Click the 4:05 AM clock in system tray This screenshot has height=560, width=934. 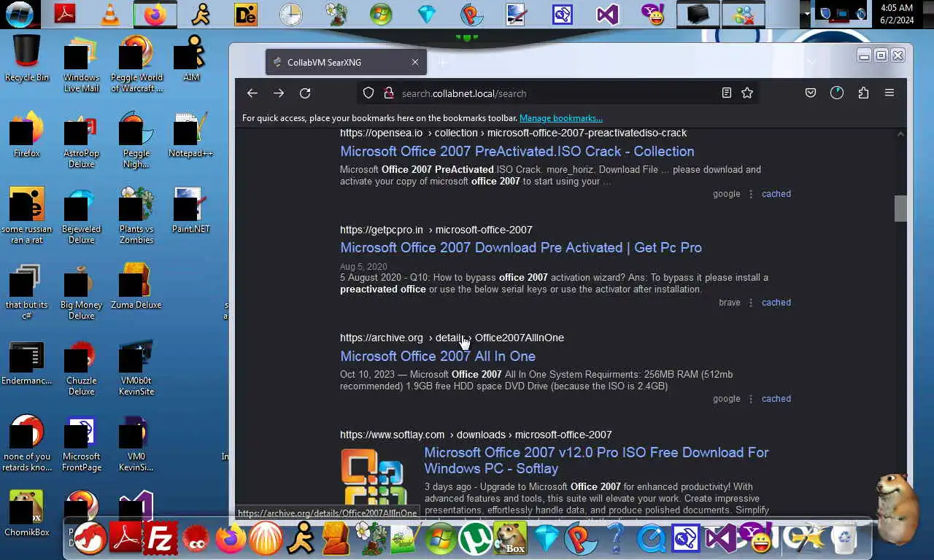897,14
